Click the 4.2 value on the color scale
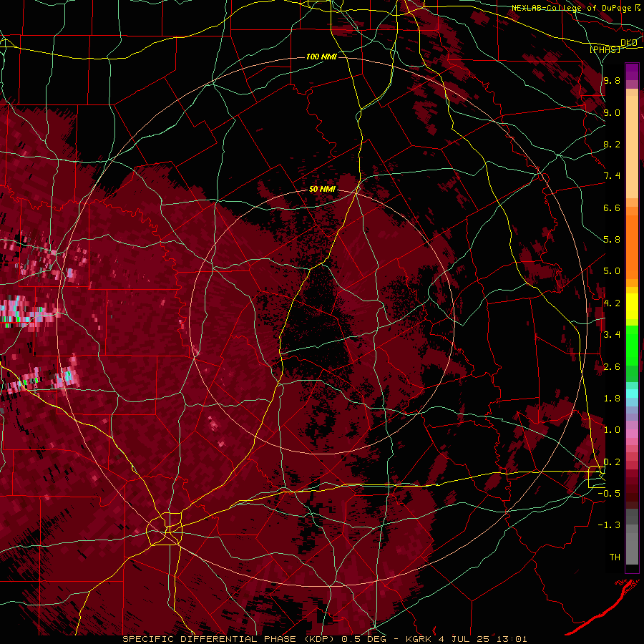This screenshot has width=644, height=644. coord(612,303)
